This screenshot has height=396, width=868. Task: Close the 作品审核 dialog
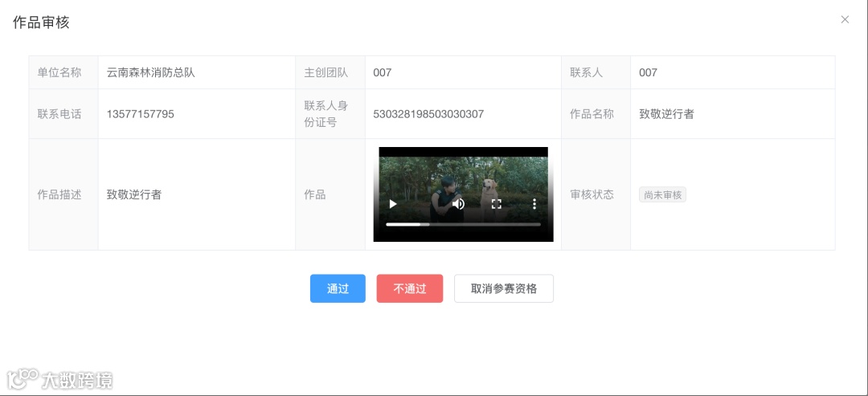(845, 19)
